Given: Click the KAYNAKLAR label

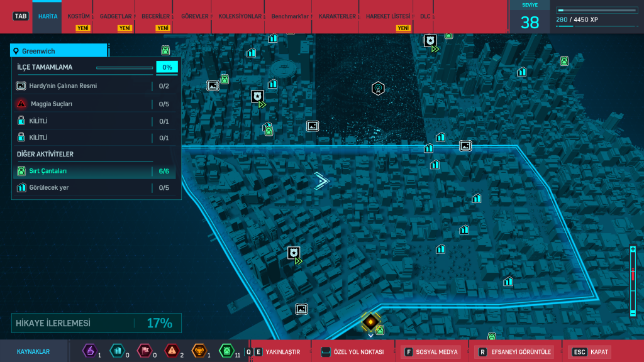Looking at the screenshot, I should point(33,352).
